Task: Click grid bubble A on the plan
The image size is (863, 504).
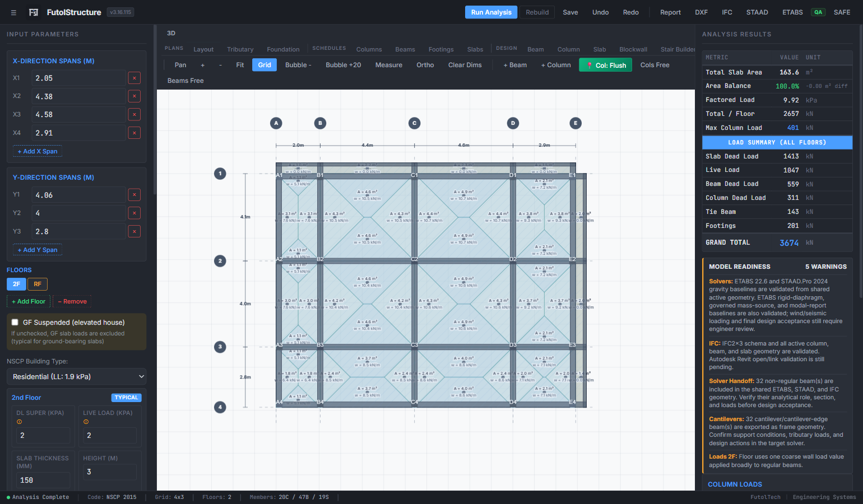Action: (276, 123)
